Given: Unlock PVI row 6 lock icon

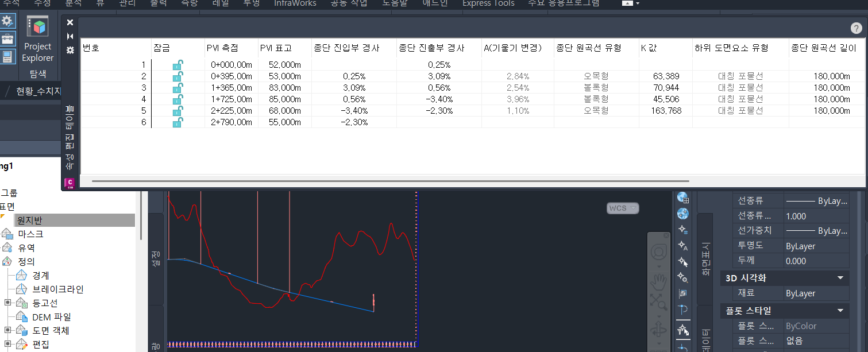Looking at the screenshot, I should click(178, 122).
